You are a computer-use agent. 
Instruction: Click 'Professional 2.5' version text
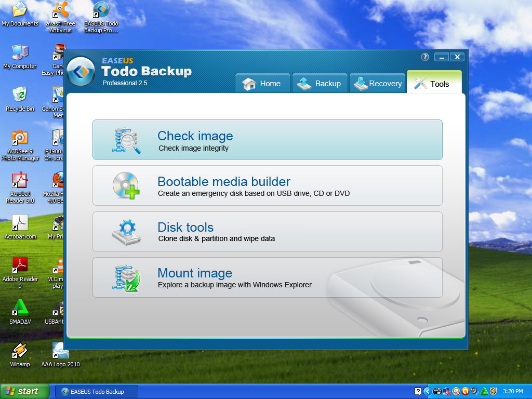pos(125,83)
